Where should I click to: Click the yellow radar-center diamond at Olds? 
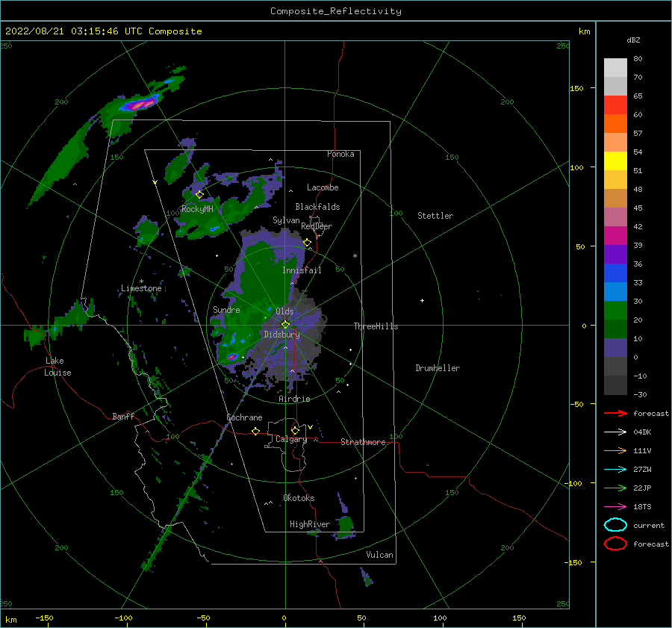coord(285,325)
